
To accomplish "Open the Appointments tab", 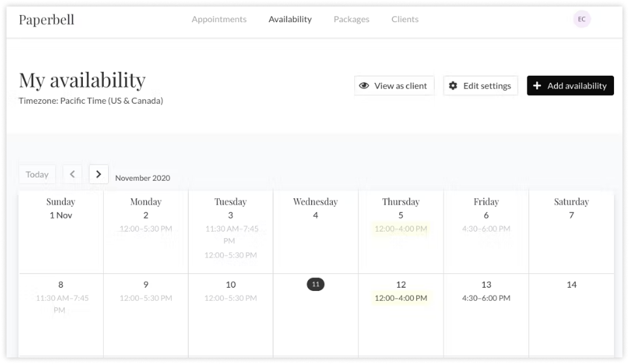I will (219, 19).
